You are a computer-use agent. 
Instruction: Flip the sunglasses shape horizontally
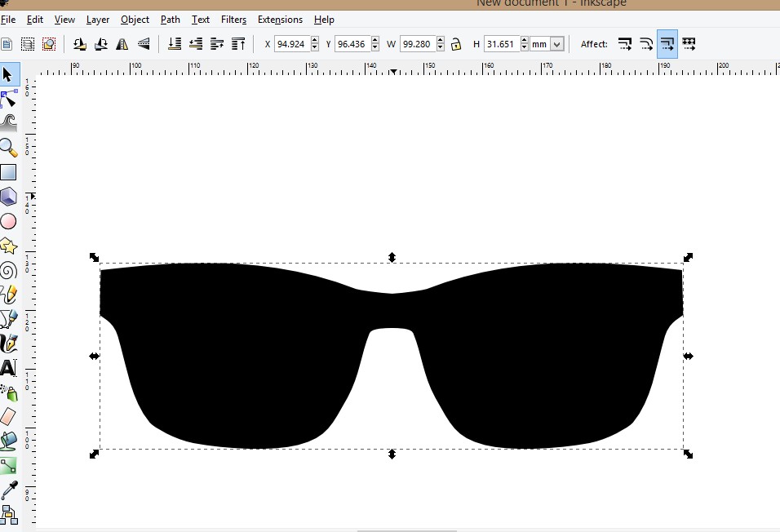tap(122, 43)
